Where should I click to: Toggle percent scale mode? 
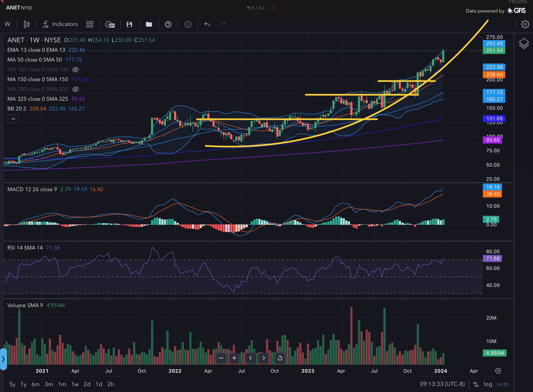pos(476,384)
